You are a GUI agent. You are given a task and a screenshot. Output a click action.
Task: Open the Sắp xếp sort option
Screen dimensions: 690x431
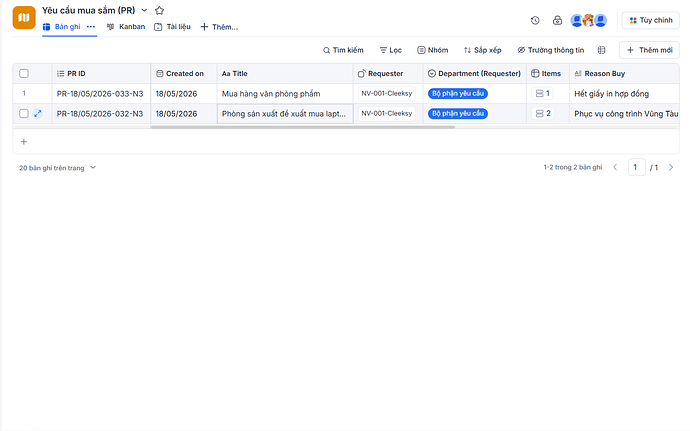[x=482, y=50]
